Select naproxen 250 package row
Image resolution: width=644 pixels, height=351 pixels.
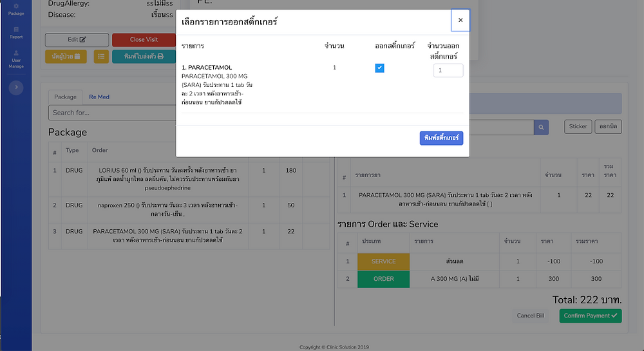(189, 210)
